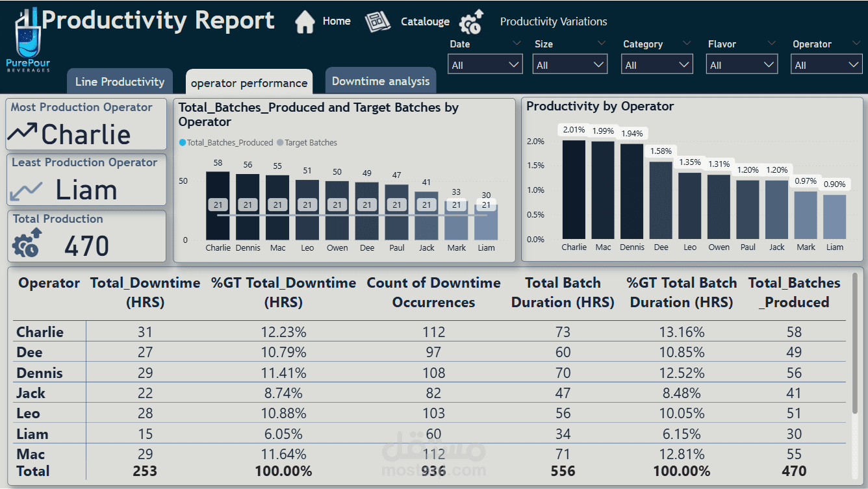
Task: Click the Home house icon
Action: [x=305, y=22]
